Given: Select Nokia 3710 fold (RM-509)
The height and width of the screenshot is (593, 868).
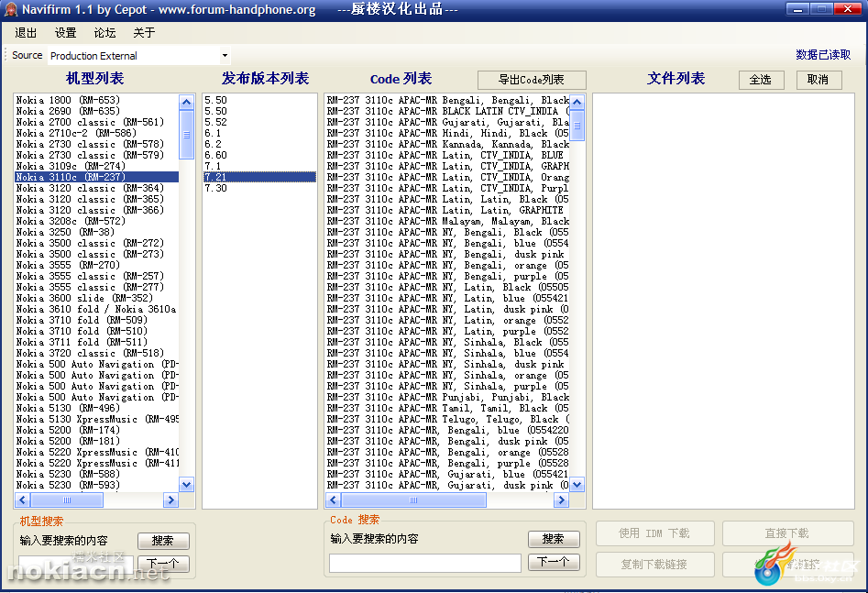Looking at the screenshot, I should tap(96, 320).
